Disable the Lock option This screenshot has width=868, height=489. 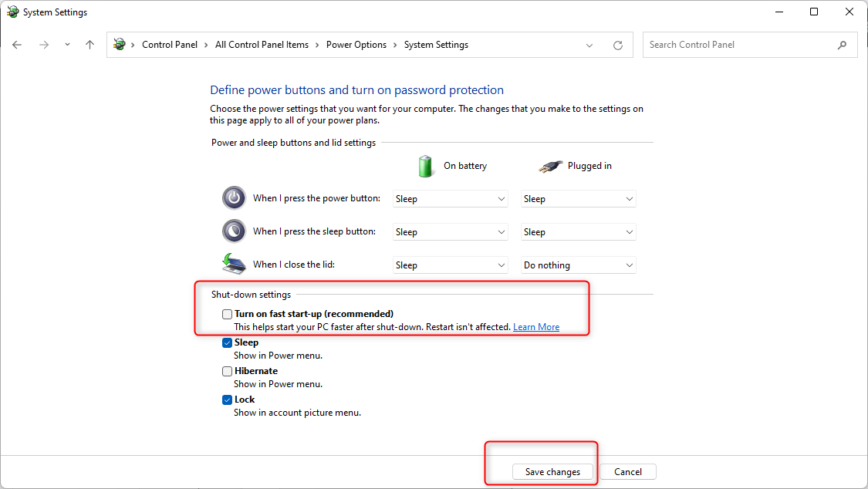[x=227, y=400]
